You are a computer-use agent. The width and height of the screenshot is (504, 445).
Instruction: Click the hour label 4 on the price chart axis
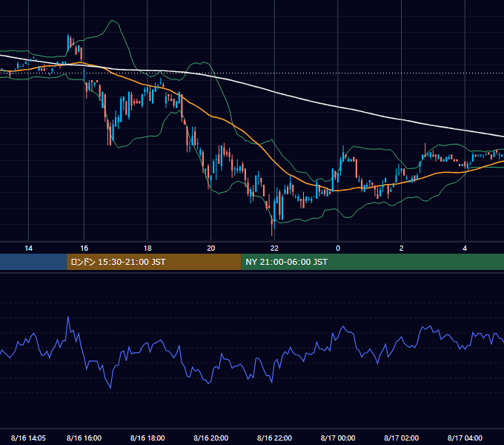[465, 248]
